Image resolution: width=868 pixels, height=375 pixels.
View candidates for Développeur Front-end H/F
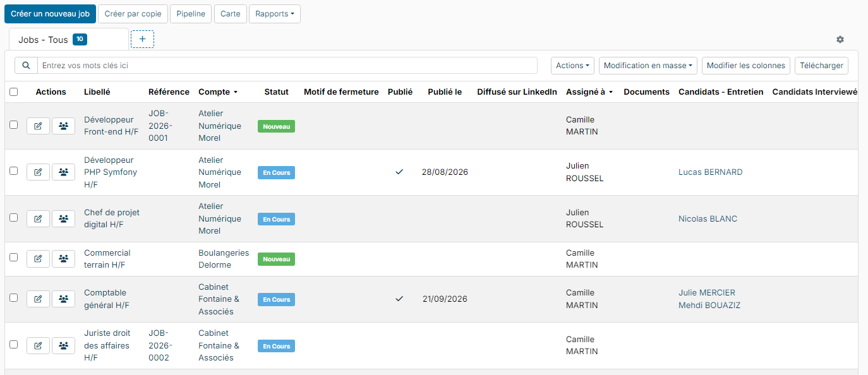pyautogui.click(x=63, y=126)
